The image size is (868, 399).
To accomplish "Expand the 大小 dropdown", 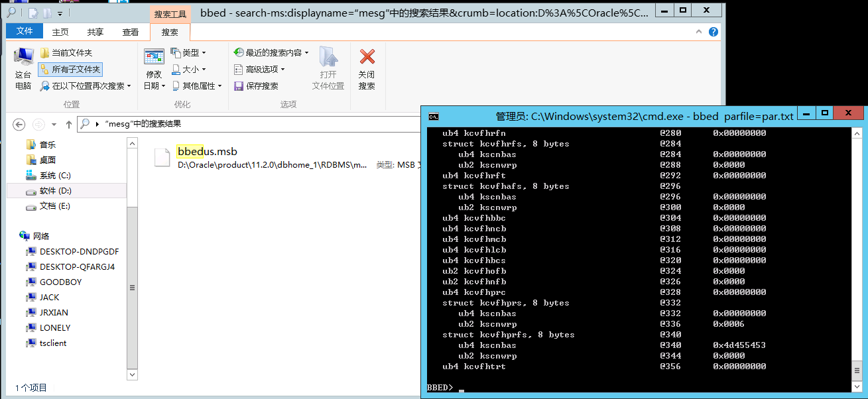I will pyautogui.click(x=189, y=70).
